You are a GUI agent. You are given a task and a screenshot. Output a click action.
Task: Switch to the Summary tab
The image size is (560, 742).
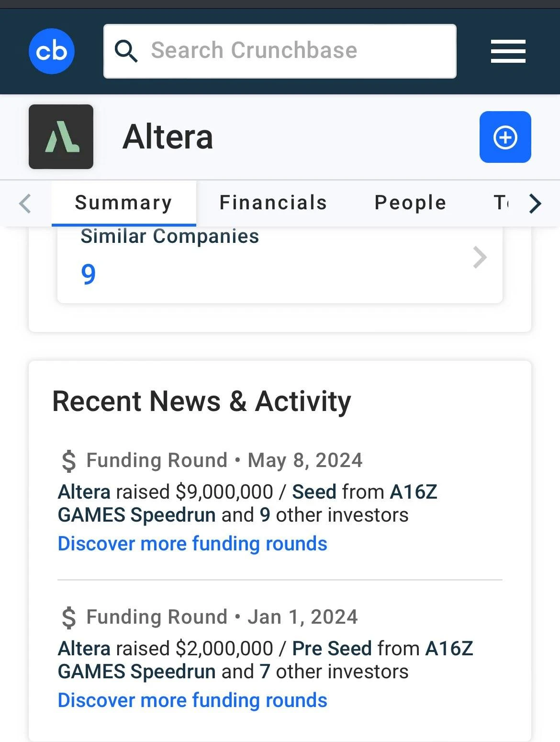pyautogui.click(x=123, y=203)
